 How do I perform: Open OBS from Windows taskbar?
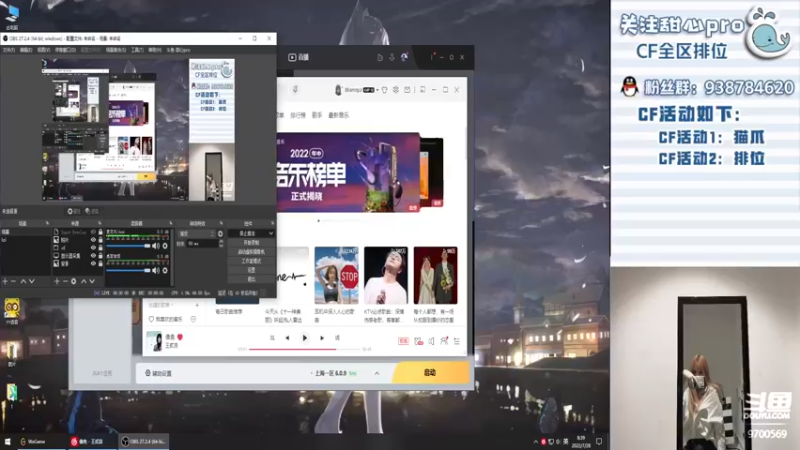[x=144, y=441]
